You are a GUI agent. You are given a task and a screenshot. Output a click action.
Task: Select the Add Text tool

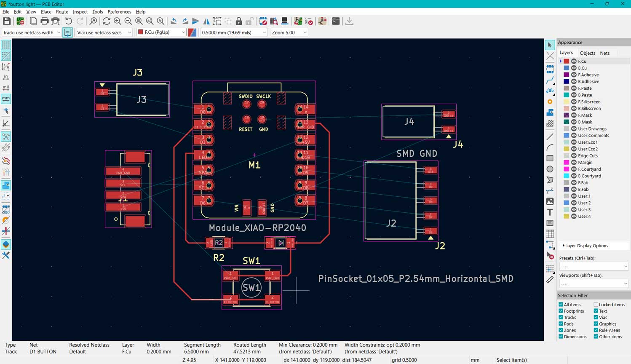tap(550, 212)
